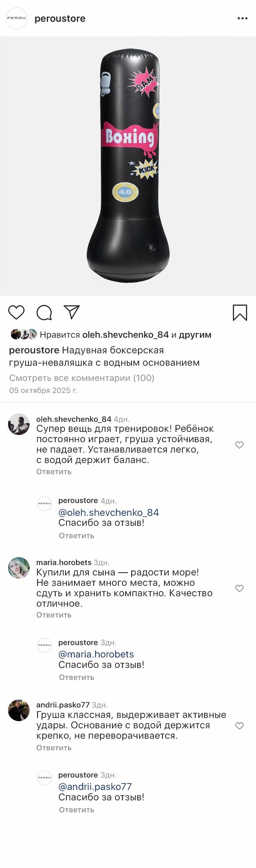Like andrii.pasko77's comment heart

[239, 726]
